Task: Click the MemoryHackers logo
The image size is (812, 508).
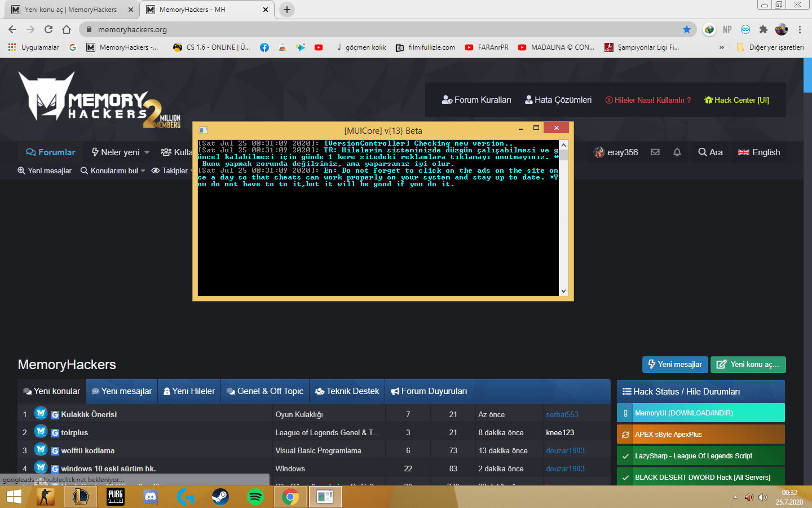Action: click(100, 100)
